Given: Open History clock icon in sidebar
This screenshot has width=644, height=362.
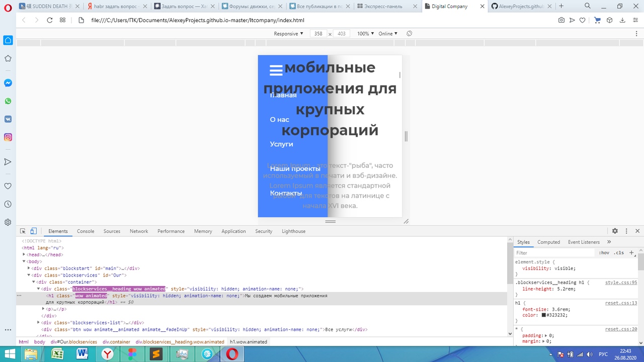Looking at the screenshot, I should coord(8,204).
